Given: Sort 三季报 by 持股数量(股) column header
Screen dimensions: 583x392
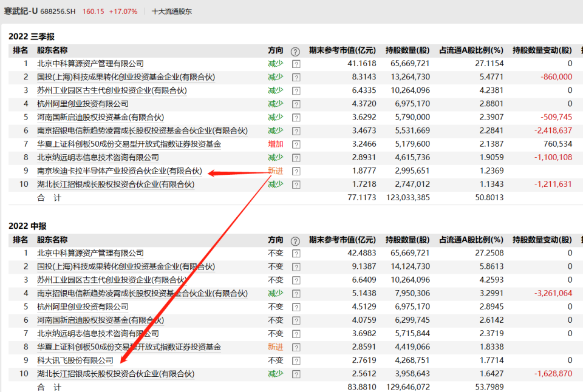Looking at the screenshot, I should click(x=407, y=50).
